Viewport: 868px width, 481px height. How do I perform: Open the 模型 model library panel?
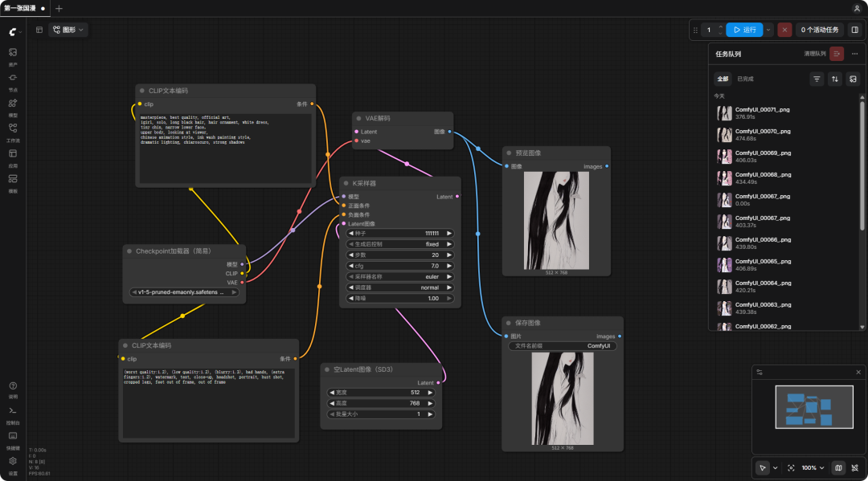click(x=13, y=107)
